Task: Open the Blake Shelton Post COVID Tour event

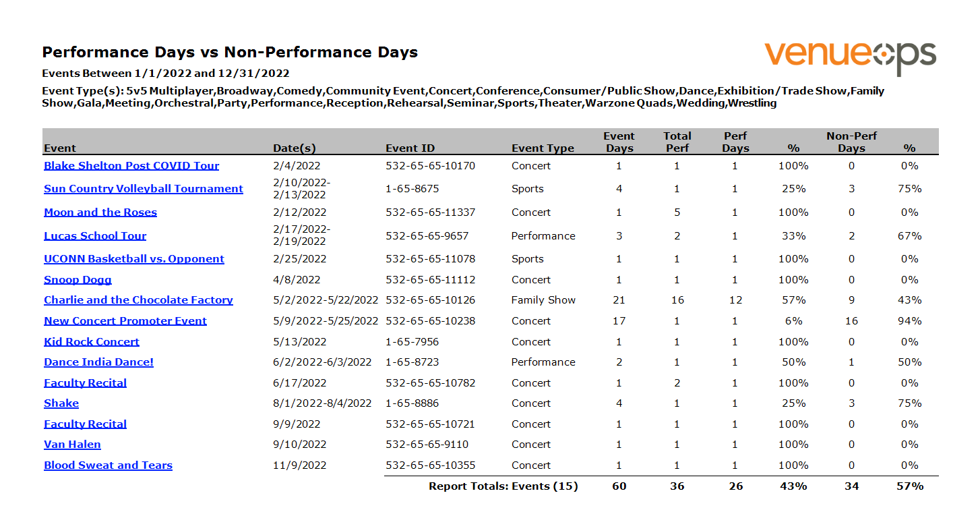Action: [x=131, y=166]
